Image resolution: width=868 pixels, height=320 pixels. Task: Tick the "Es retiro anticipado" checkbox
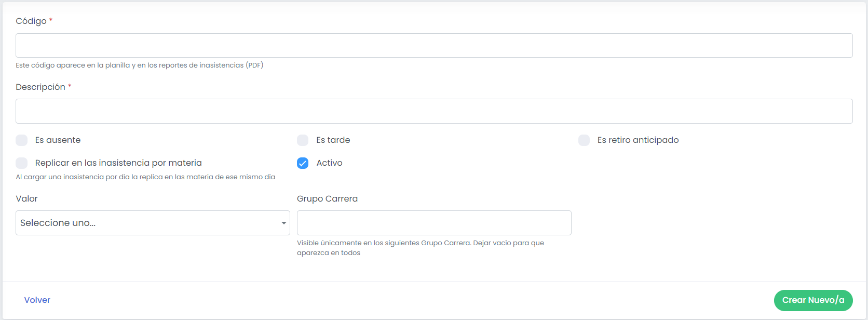(584, 140)
